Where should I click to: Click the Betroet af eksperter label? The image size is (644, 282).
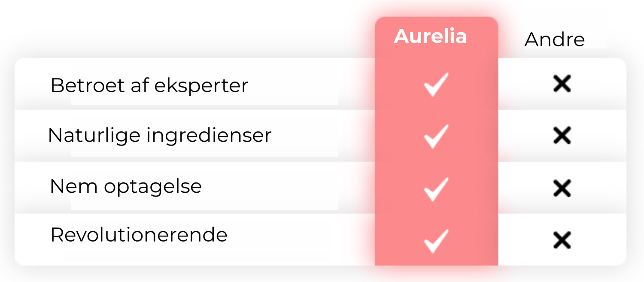(149, 85)
